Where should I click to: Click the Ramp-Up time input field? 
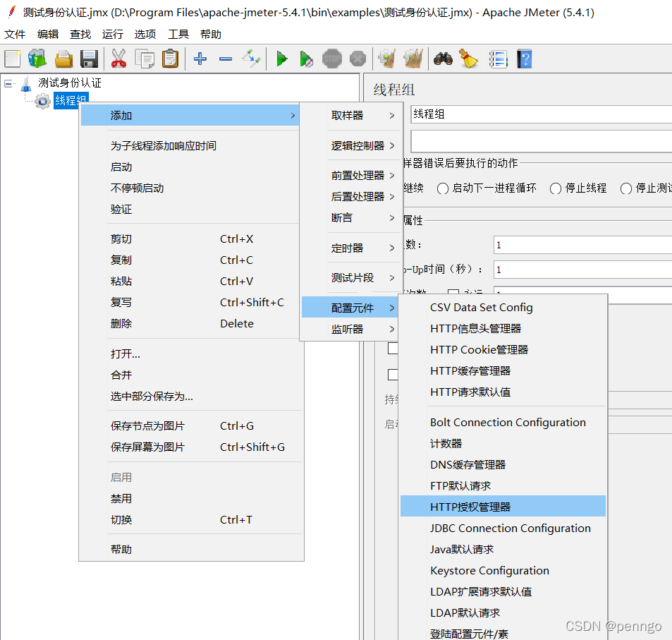pos(582,270)
